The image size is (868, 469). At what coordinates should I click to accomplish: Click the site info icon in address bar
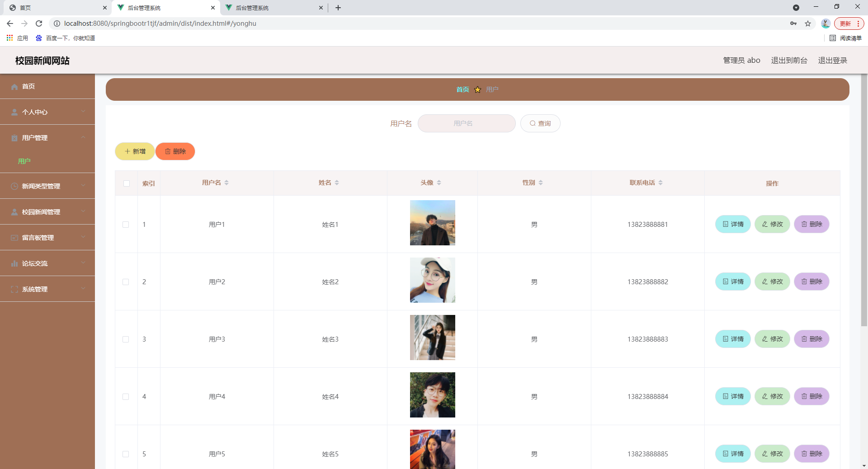(x=57, y=23)
